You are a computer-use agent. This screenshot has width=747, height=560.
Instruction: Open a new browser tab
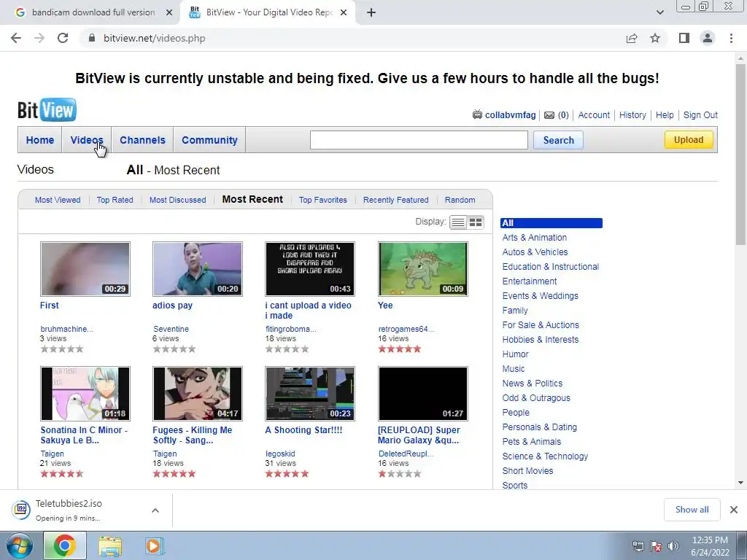371,12
